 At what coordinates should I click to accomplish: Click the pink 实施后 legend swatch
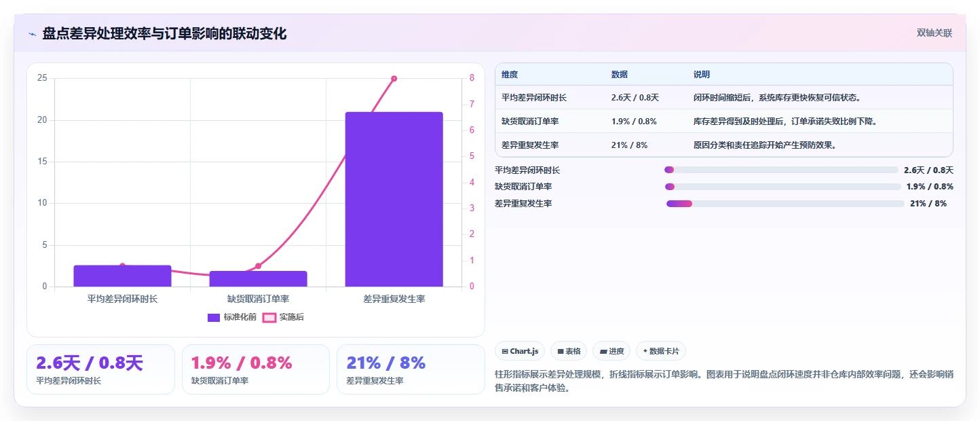(269, 317)
